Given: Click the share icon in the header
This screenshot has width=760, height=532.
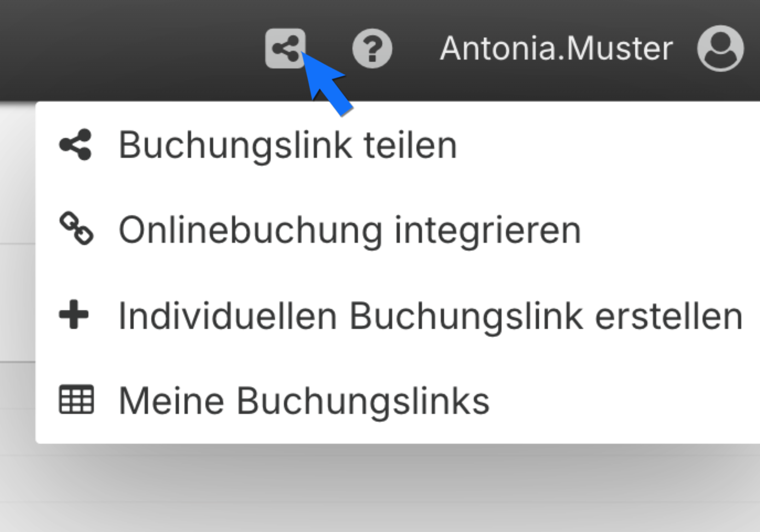Looking at the screenshot, I should click(x=285, y=48).
